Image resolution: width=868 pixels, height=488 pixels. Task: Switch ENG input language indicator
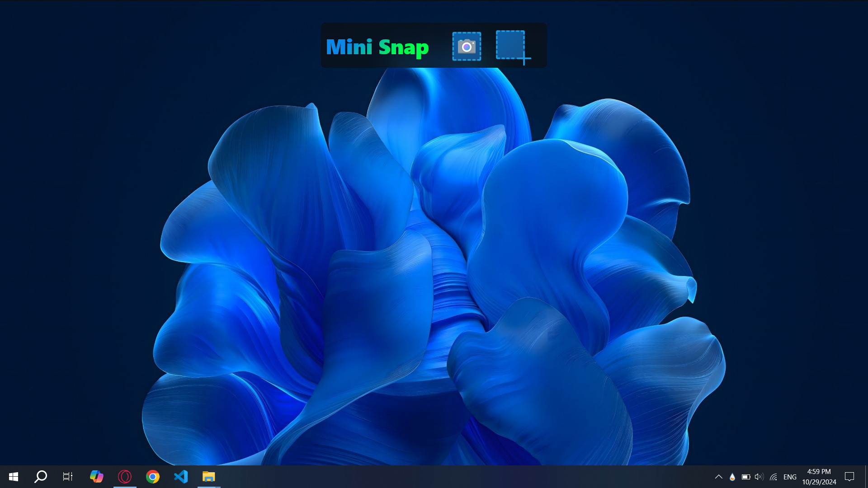[x=790, y=477]
